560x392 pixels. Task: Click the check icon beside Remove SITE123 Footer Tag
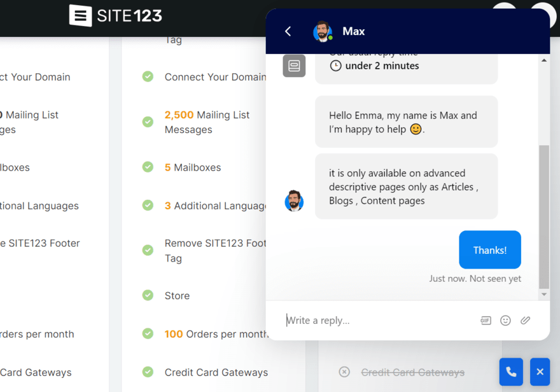pyautogui.click(x=148, y=250)
